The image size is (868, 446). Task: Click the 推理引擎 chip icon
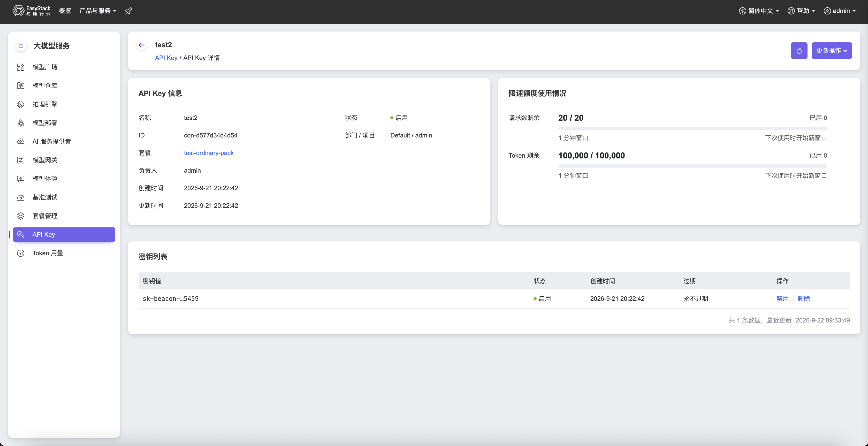click(x=21, y=104)
